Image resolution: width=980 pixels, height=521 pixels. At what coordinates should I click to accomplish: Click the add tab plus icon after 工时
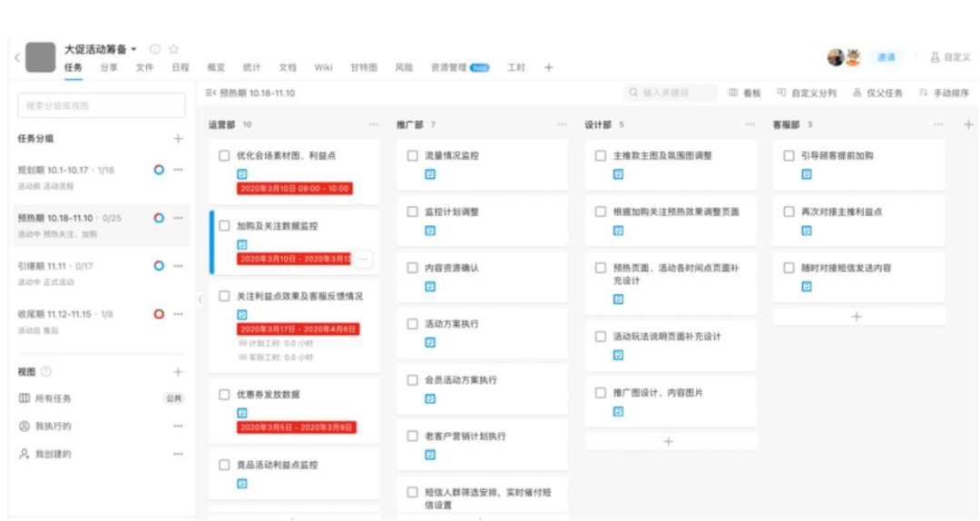[548, 68]
